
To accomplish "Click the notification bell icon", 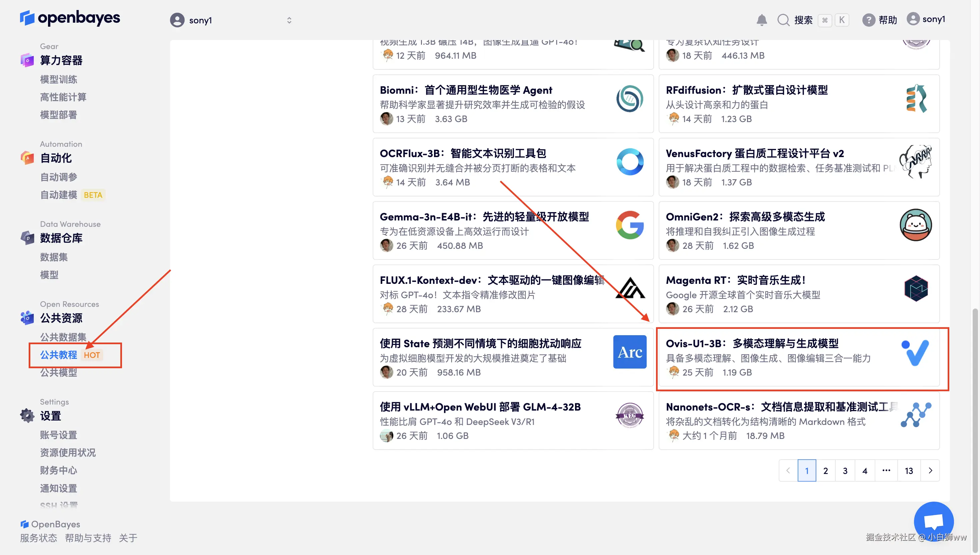I will point(761,20).
